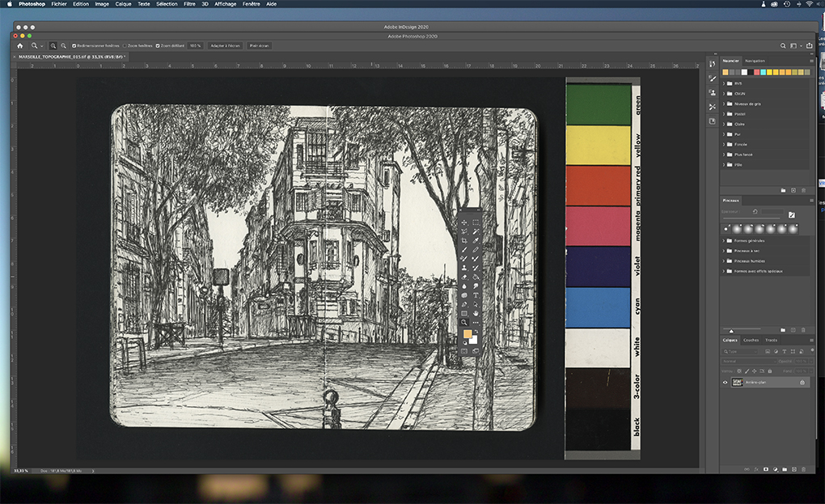Click the share icon in options bar

pos(809,46)
